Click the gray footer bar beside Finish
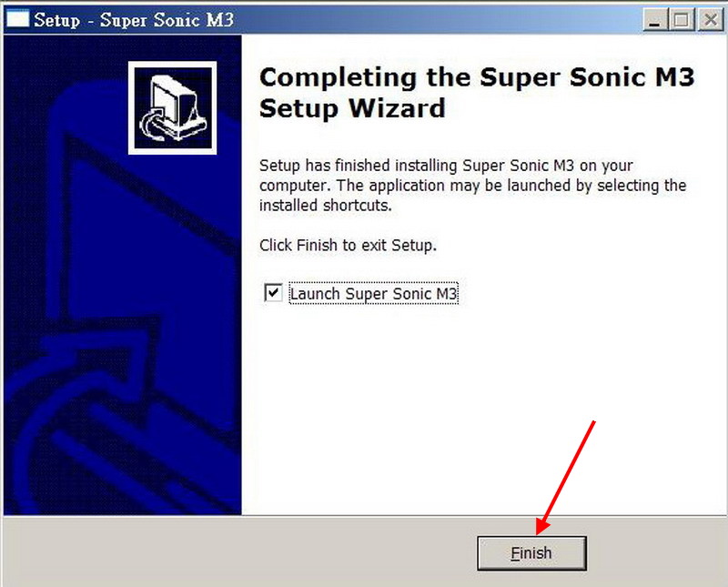The width and height of the screenshot is (728, 587). [x=239, y=552]
